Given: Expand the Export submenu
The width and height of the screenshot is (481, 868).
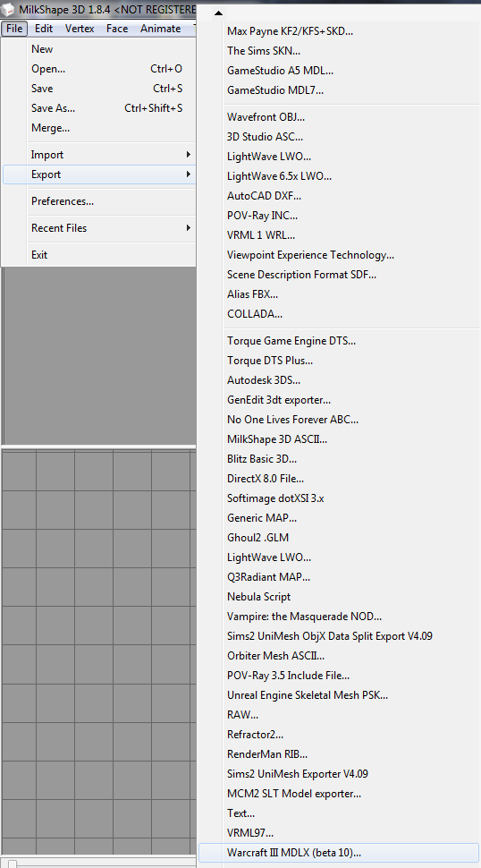Looking at the screenshot, I should (99, 174).
